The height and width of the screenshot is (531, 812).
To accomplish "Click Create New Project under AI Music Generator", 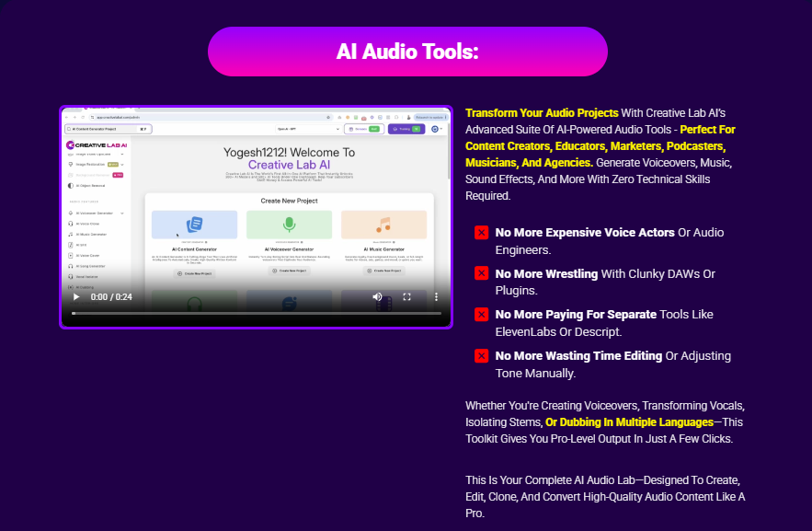I will (383, 271).
